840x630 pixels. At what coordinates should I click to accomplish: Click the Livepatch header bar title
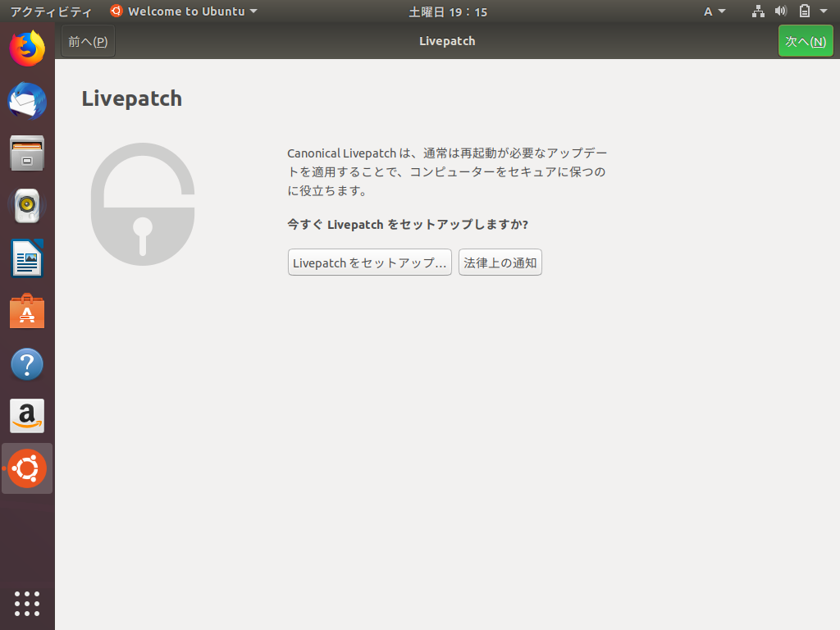point(447,41)
